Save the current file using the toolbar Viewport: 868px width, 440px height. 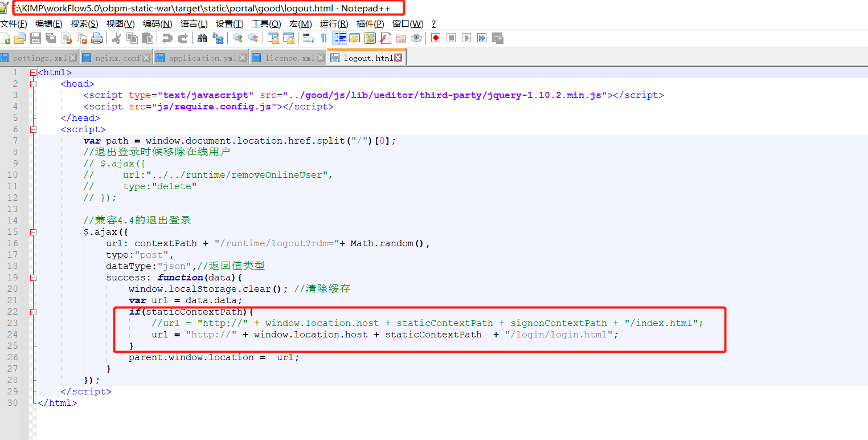35,38
